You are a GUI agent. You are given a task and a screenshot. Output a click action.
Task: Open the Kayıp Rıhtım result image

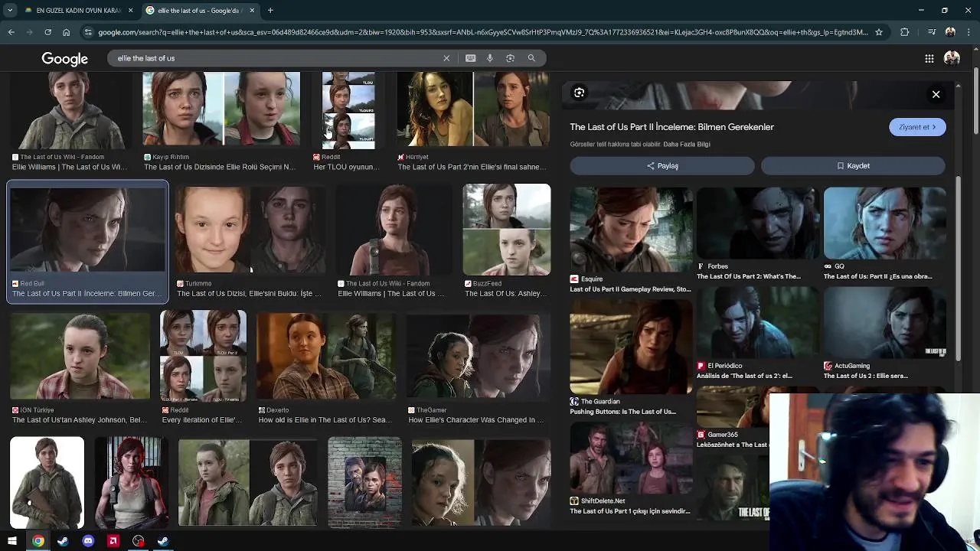(221, 109)
